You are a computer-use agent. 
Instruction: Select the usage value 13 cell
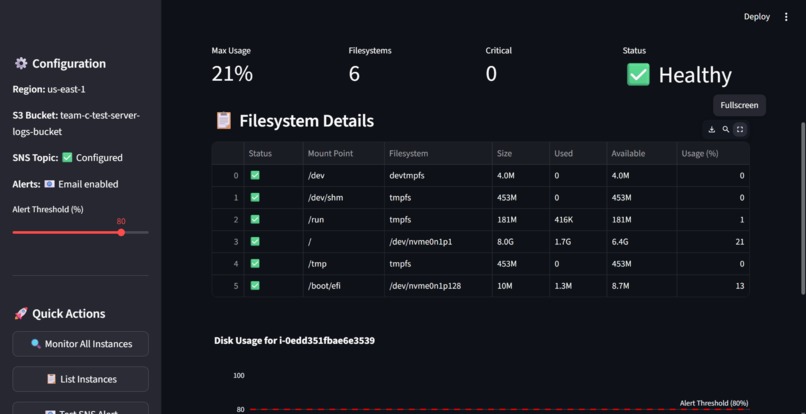click(x=713, y=285)
